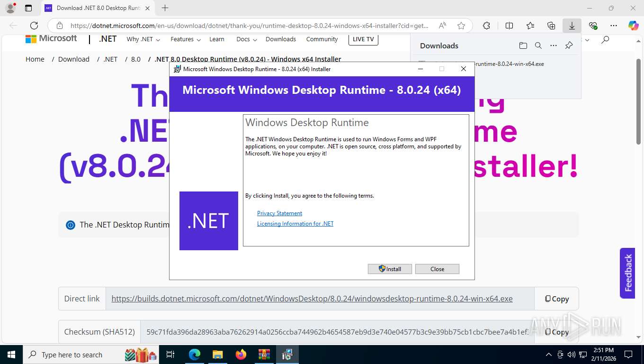Search downloads using magnifier icon
This screenshot has height=364, width=644.
click(538, 45)
